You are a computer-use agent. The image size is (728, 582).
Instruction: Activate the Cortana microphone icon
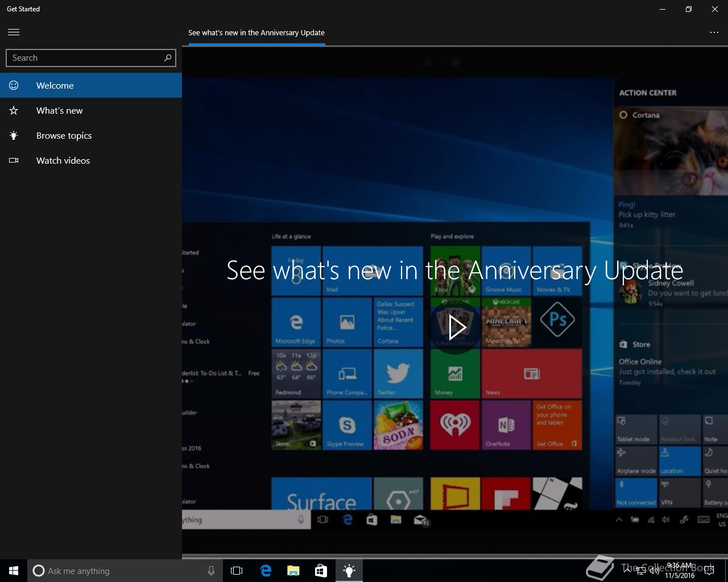[x=211, y=571]
